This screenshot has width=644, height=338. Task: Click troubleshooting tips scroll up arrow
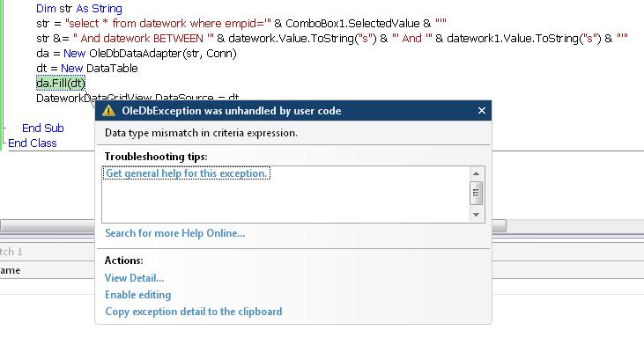coord(476,173)
